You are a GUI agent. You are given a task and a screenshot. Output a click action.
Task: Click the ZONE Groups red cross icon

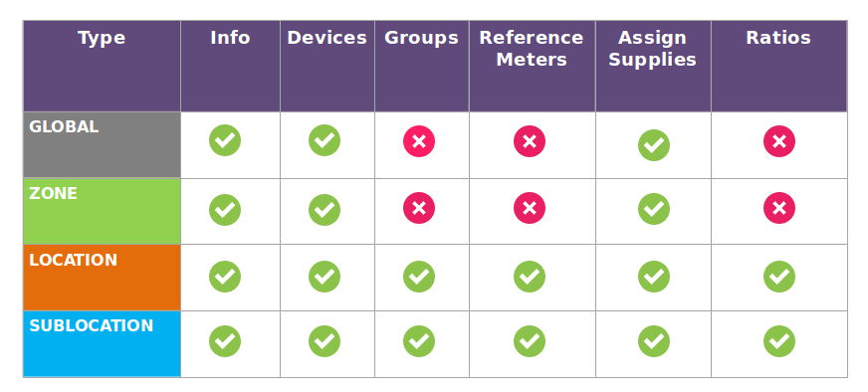coord(419,208)
